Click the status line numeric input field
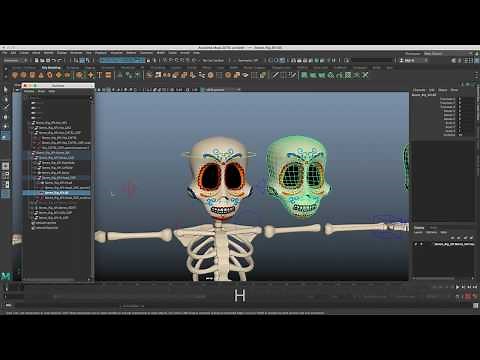480x360 pixels. [373, 60]
